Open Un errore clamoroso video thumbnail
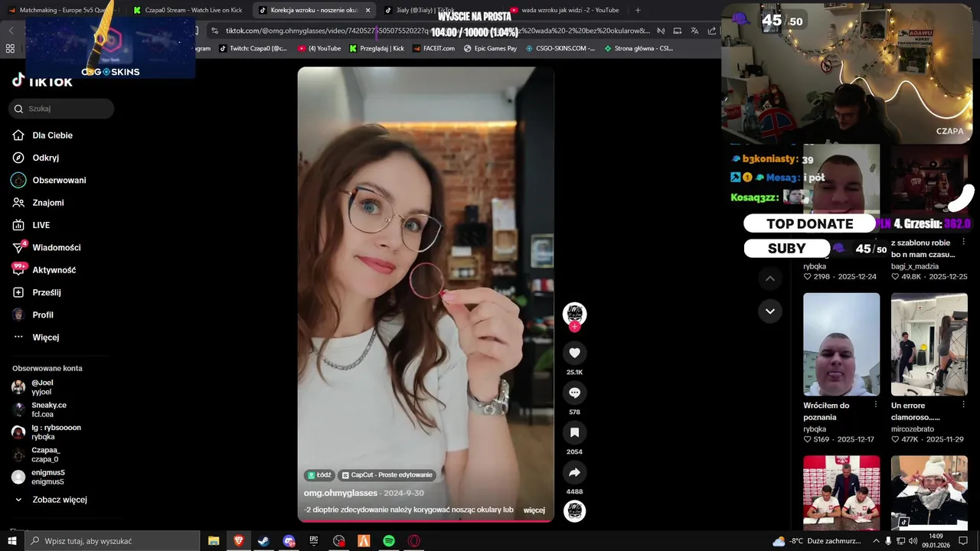The height and width of the screenshot is (551, 980). pos(929,344)
